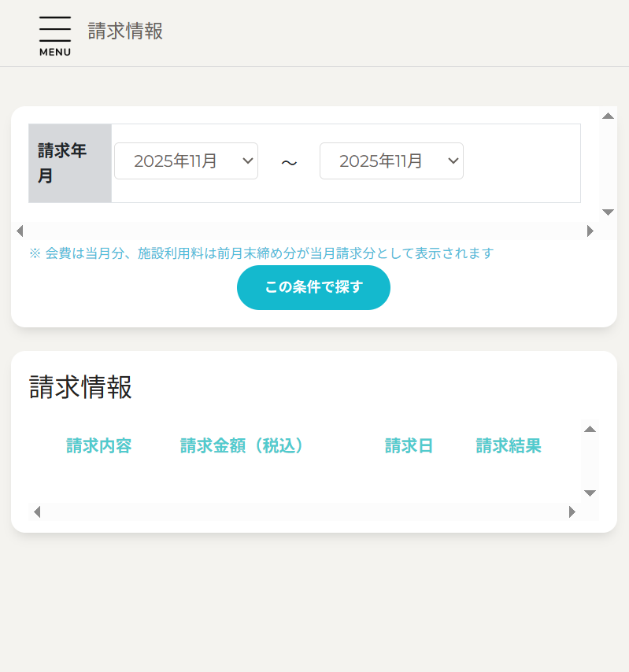Click right arrow of billing table horizontal scrollbar

tap(572, 512)
